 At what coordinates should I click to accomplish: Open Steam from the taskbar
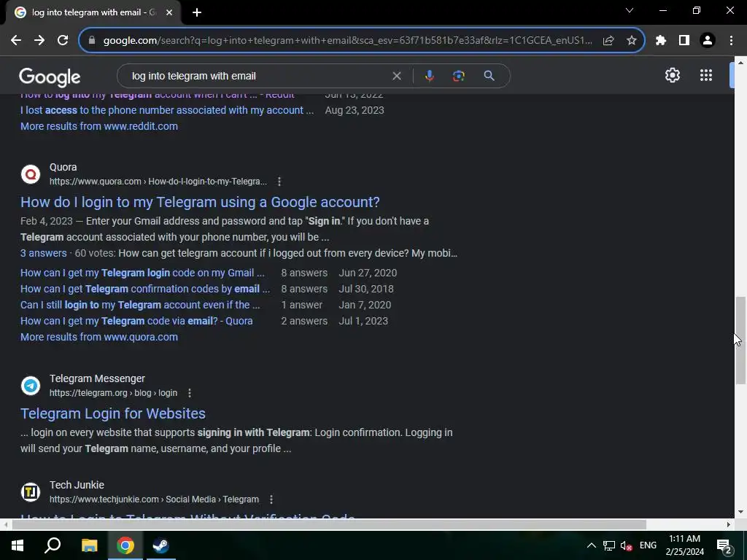coord(160,545)
